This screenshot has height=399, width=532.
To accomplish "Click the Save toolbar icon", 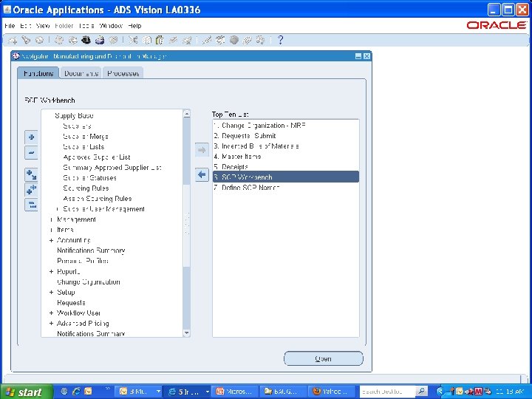I will [59, 41].
